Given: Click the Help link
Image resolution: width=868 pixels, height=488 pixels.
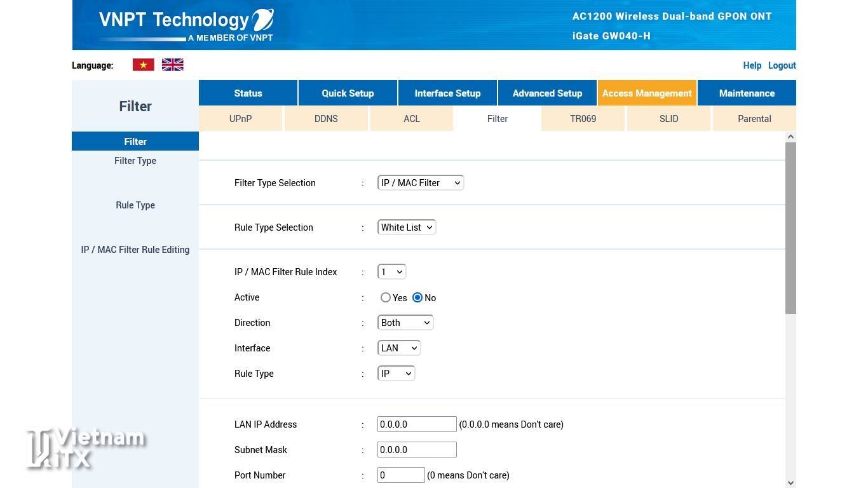Looking at the screenshot, I should (x=752, y=65).
